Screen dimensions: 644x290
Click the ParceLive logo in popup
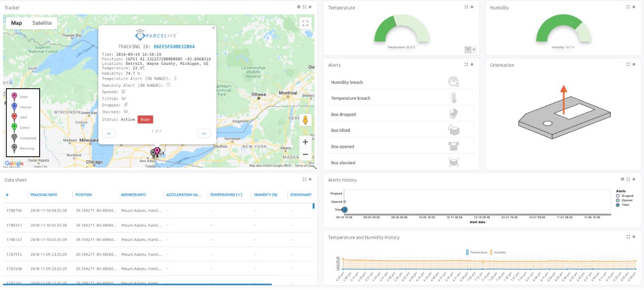[157, 35]
